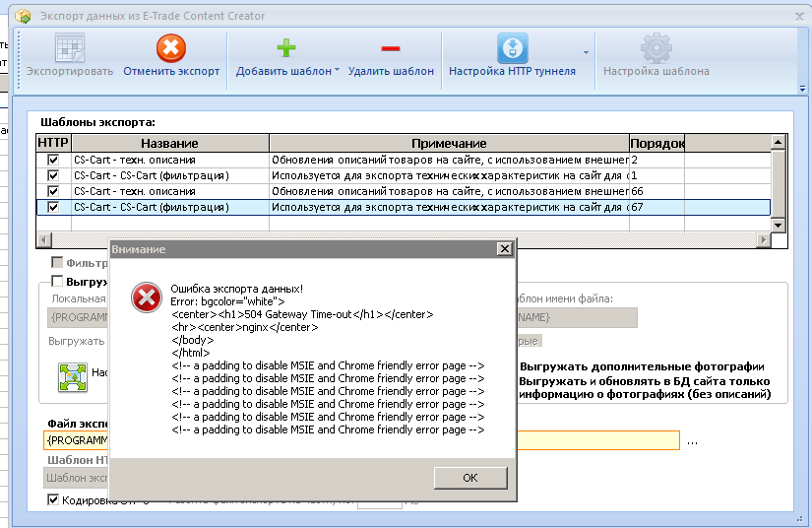Screen dimensions: 812x528
Task: Click the template list scroll down arrow
Action: pyautogui.click(x=778, y=225)
